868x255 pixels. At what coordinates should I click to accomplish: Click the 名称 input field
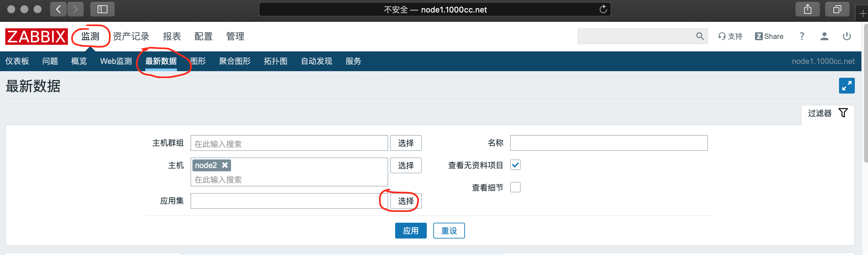pos(608,143)
